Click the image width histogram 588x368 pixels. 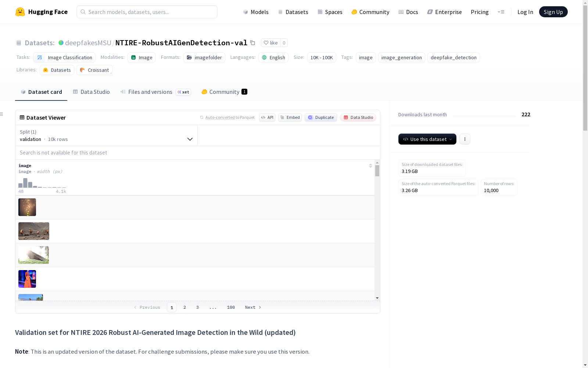pos(42,183)
